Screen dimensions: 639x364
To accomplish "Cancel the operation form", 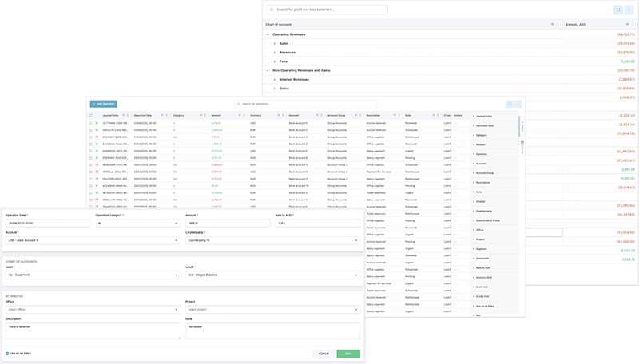I will click(324, 354).
